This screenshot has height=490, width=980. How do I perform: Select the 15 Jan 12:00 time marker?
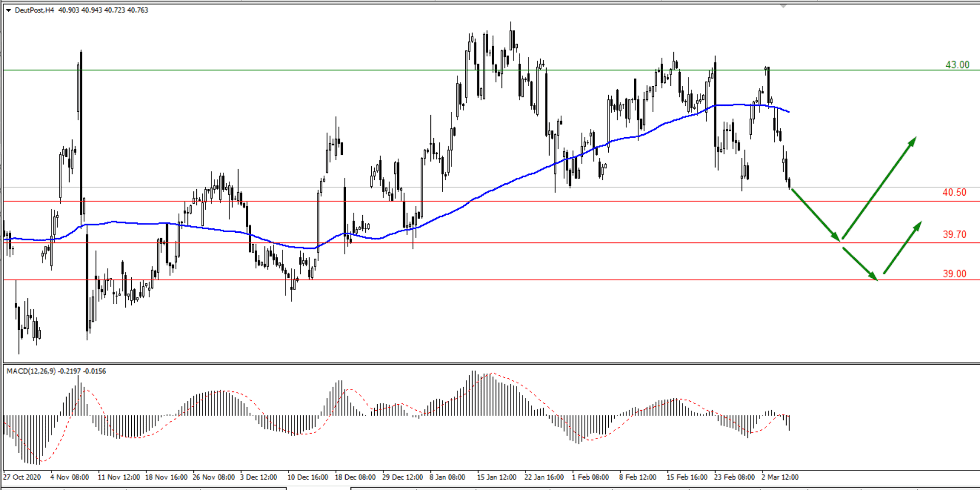click(496, 477)
